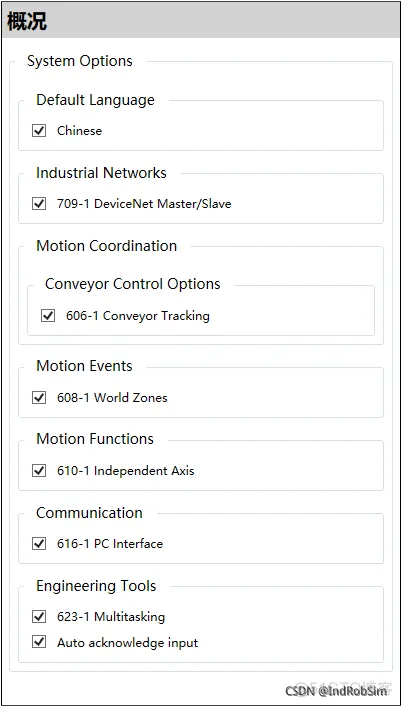Disable the 606-1 Conveyor Tracking option

48,316
